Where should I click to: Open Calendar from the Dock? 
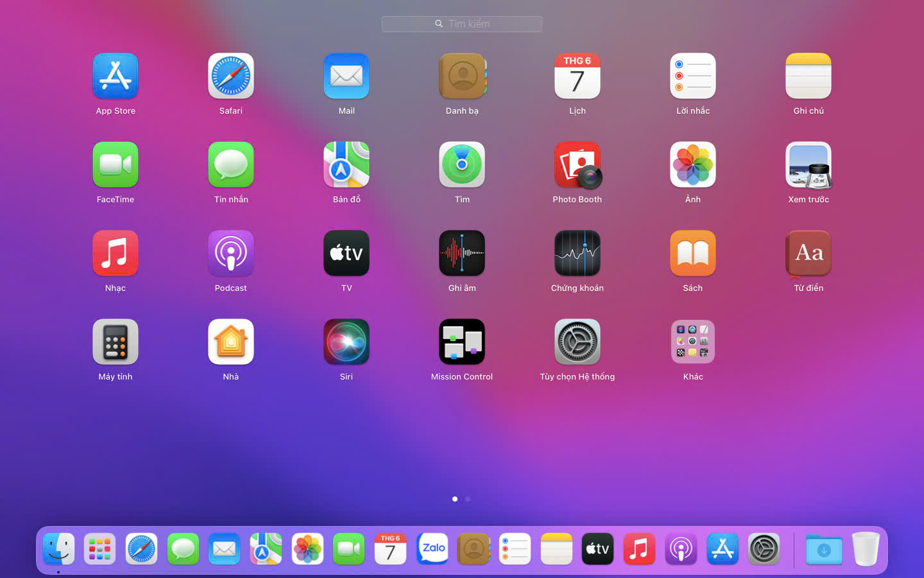[390, 549]
